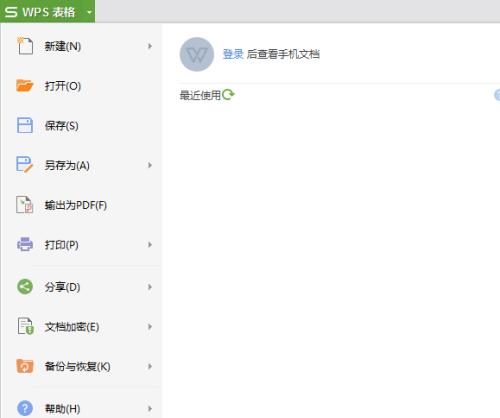This screenshot has height=418, width=500.
Task: Click the orange folder icon for 打开(O)
Action: tap(25, 85)
